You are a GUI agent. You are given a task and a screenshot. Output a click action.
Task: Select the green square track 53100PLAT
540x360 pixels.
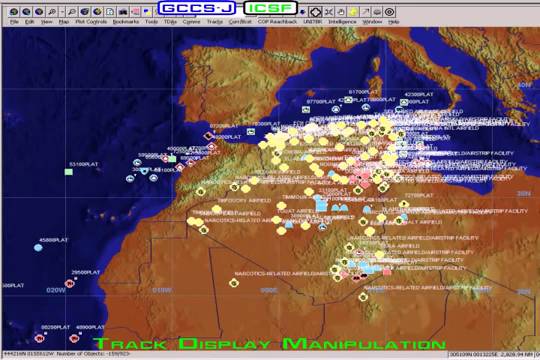click(69, 172)
